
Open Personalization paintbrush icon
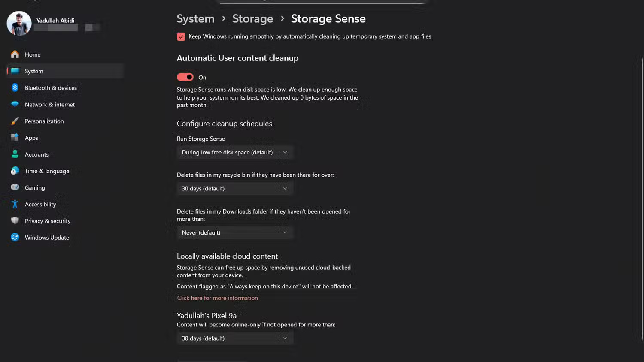15,121
